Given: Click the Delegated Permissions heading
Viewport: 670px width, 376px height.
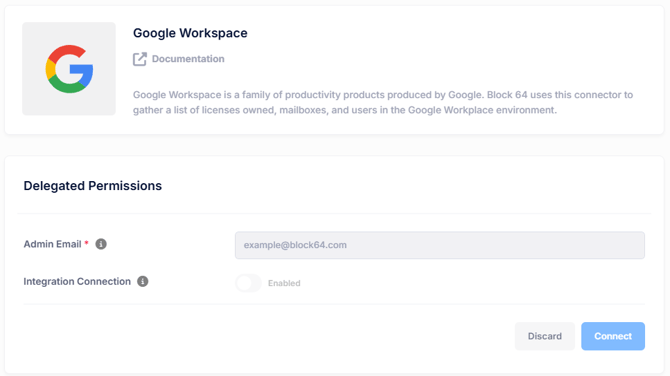Looking at the screenshot, I should point(93,186).
